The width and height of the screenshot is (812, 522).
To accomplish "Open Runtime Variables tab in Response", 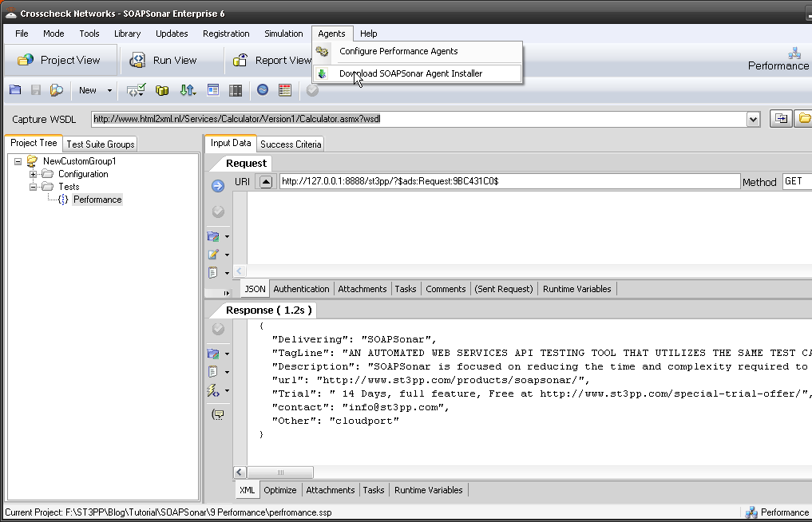I will 428,490.
